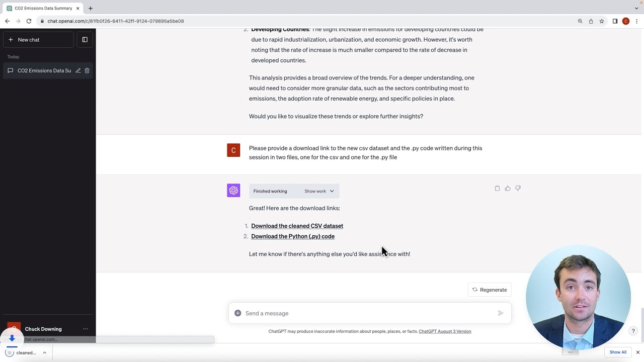The height and width of the screenshot is (362, 644).
Task: Give the response a thumbs down
Action: click(x=518, y=188)
